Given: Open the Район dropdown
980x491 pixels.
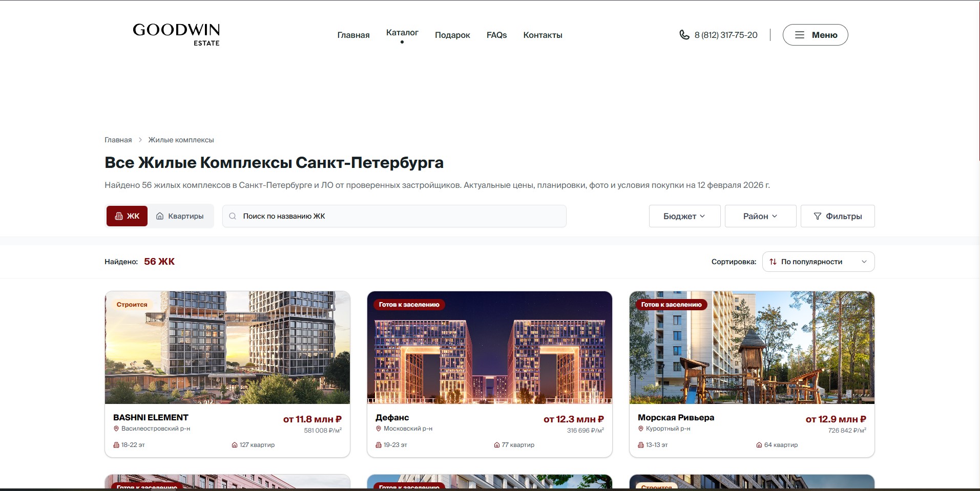Looking at the screenshot, I should (x=760, y=216).
